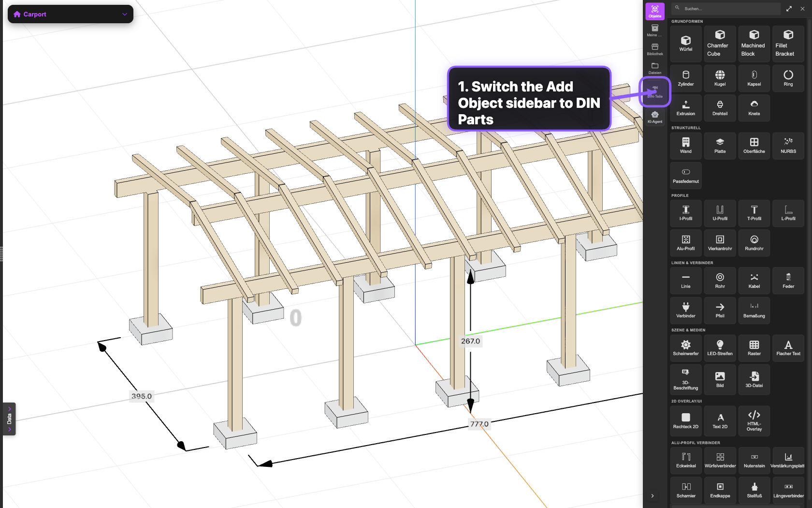Add a Bemaßung dimension object

(754, 310)
